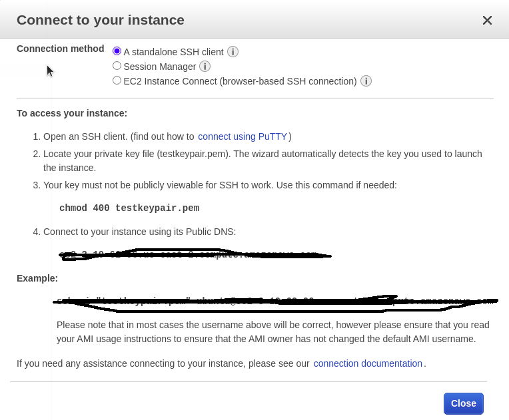
Task: Click the redacted Public DNS hostname line
Action: click(x=195, y=254)
